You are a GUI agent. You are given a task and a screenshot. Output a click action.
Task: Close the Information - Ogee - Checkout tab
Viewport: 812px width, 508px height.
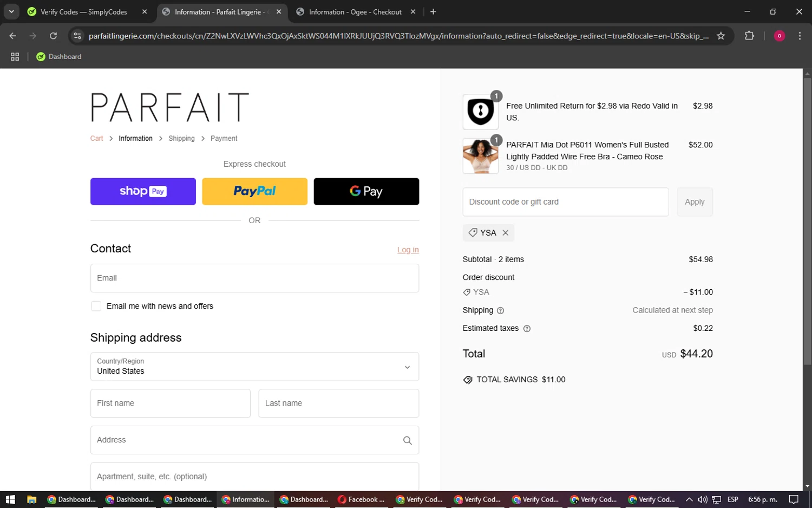click(x=413, y=12)
